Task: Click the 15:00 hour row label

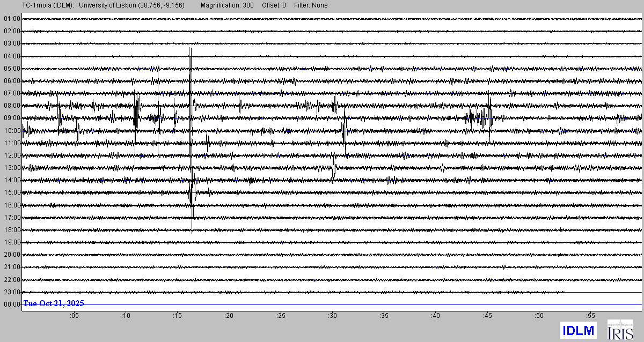Action: pos(11,192)
